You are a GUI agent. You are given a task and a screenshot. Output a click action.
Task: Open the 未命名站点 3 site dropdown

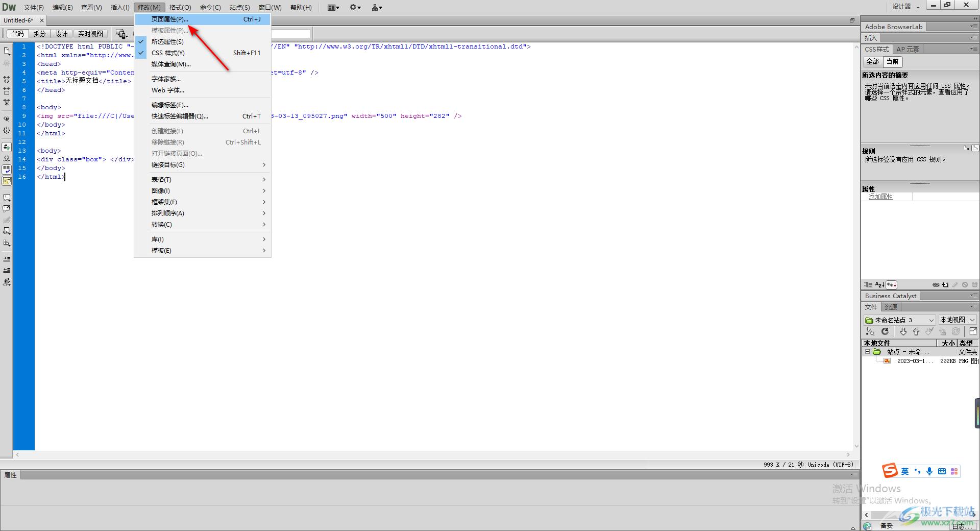(x=899, y=320)
